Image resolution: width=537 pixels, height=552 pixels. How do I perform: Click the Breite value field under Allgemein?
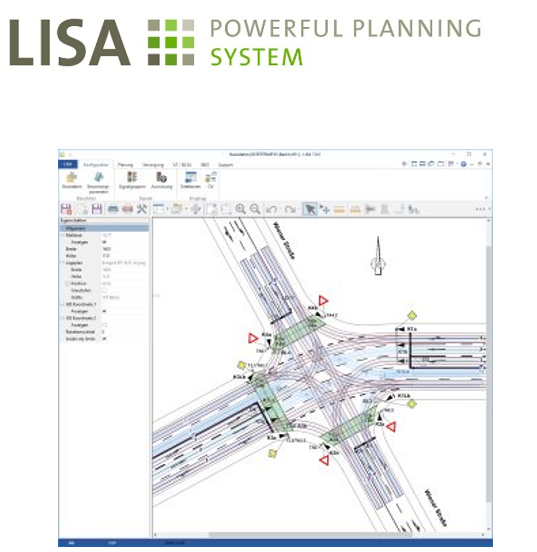coord(125,249)
